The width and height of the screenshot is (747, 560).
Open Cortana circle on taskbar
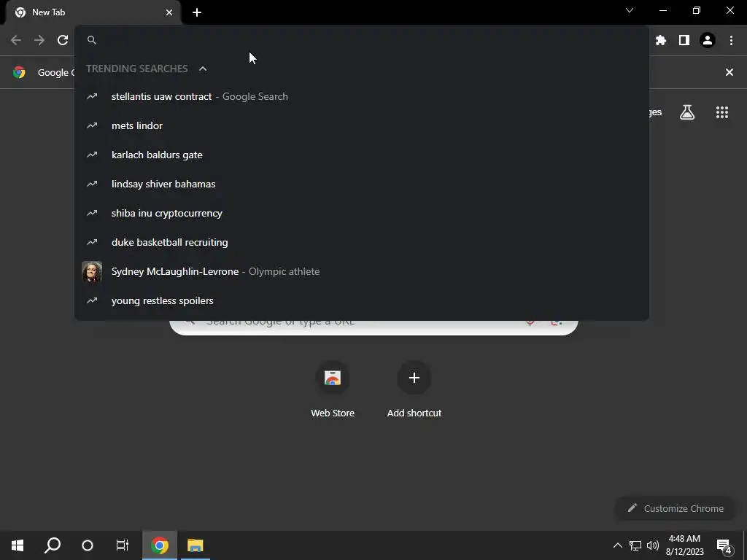point(88,545)
